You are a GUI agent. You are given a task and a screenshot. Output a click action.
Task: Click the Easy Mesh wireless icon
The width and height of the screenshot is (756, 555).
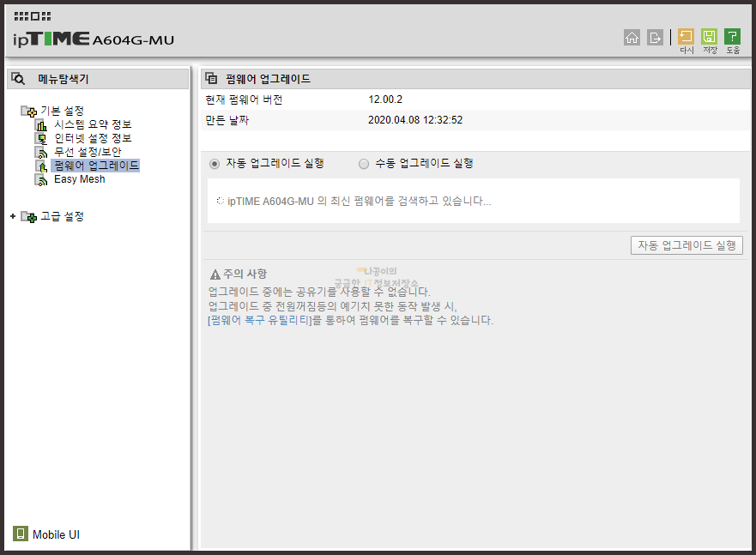pos(42,179)
